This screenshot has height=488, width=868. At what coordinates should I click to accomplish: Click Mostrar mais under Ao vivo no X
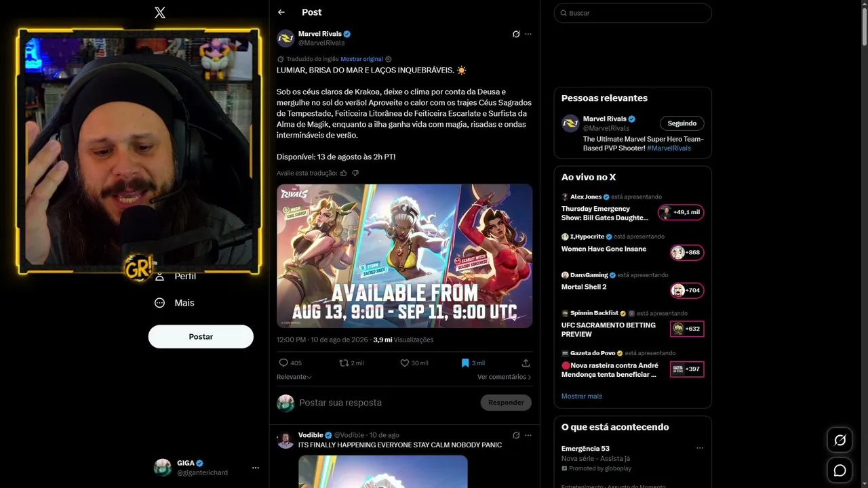pos(582,396)
